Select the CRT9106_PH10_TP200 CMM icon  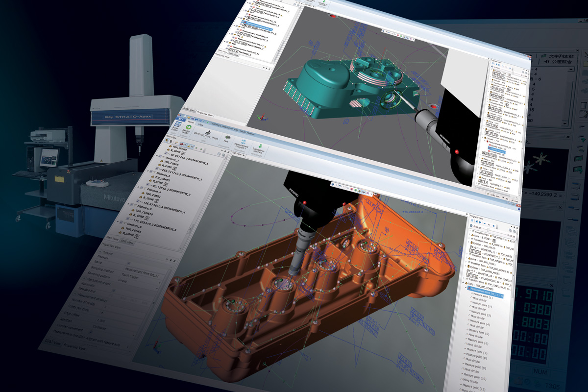[x=208, y=132]
